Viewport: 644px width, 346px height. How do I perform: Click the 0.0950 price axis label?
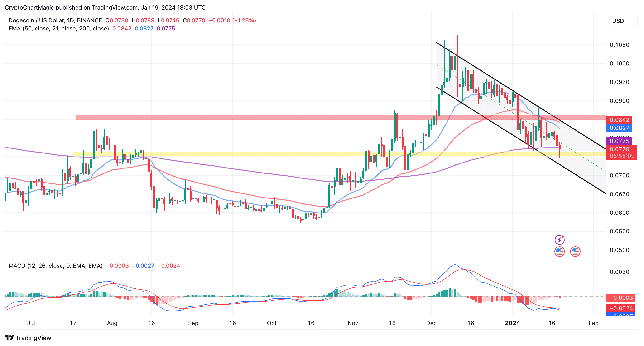click(619, 82)
